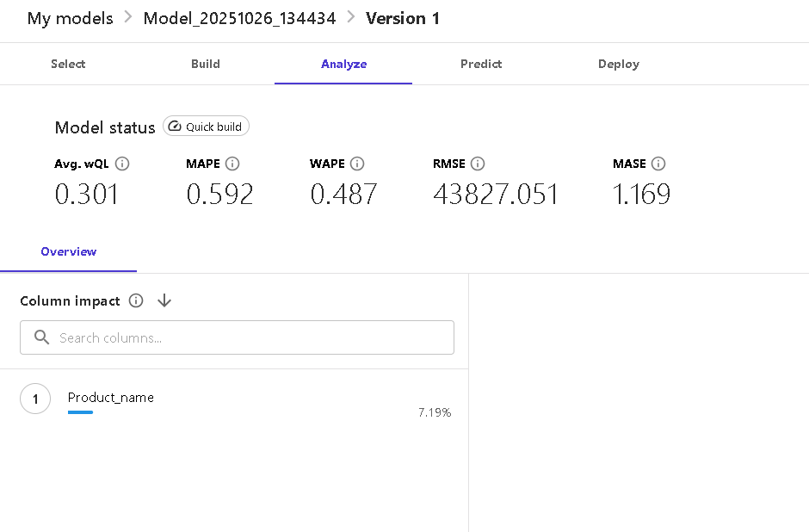Switch to the Select tab

click(x=68, y=64)
